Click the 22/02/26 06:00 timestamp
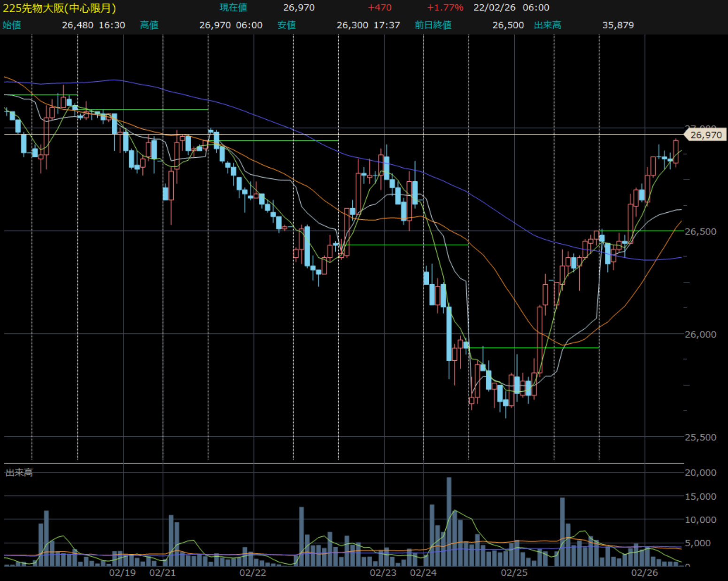The width and height of the screenshot is (728, 581). coord(511,8)
